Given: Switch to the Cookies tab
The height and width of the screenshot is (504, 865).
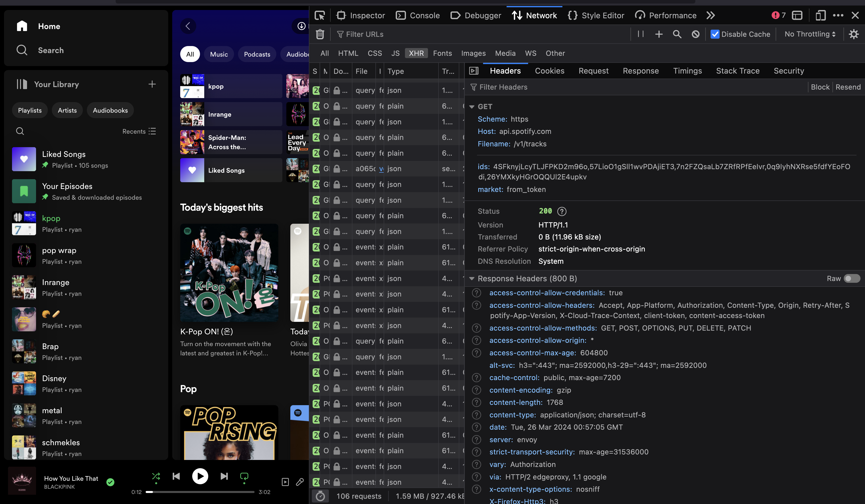Looking at the screenshot, I should [549, 71].
